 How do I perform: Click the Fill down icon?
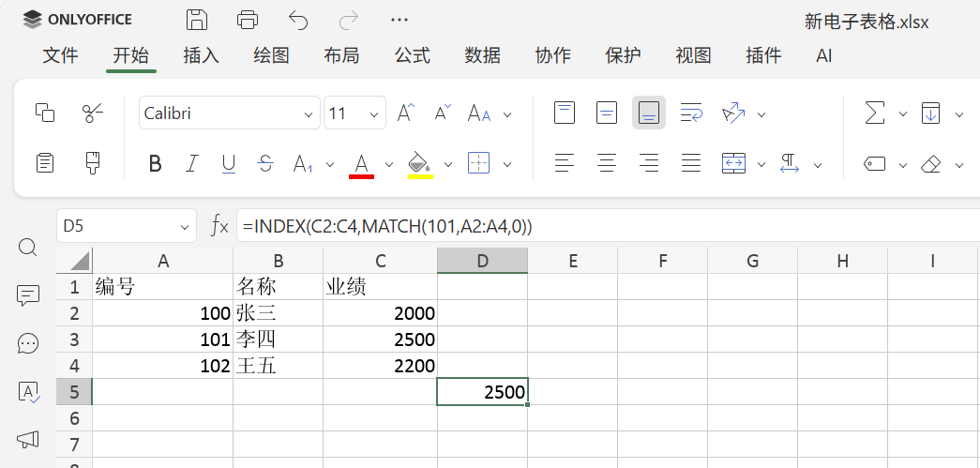coord(930,113)
